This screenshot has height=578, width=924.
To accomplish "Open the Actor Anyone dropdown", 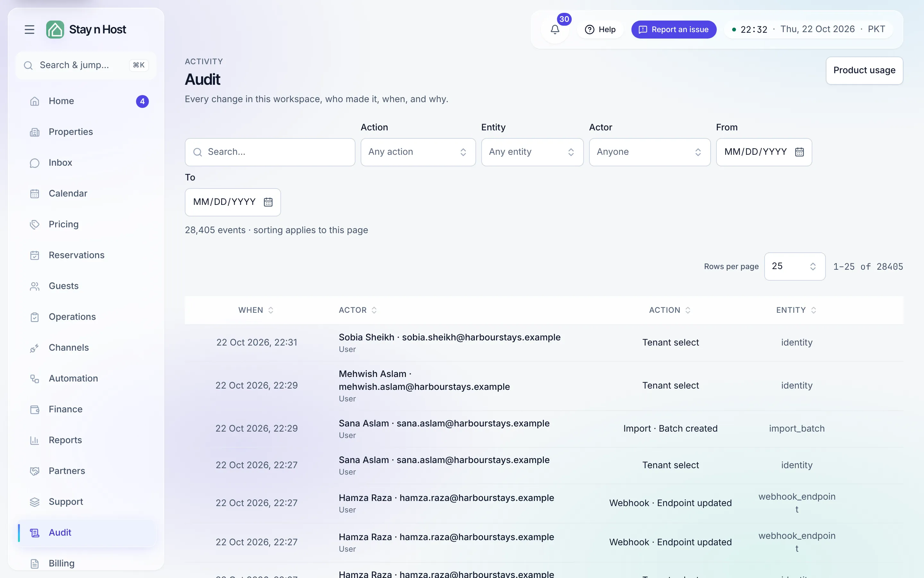I will (649, 152).
